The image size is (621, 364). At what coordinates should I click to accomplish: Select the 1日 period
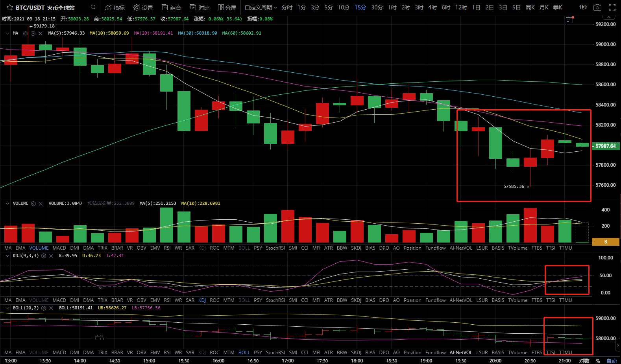point(476,7)
